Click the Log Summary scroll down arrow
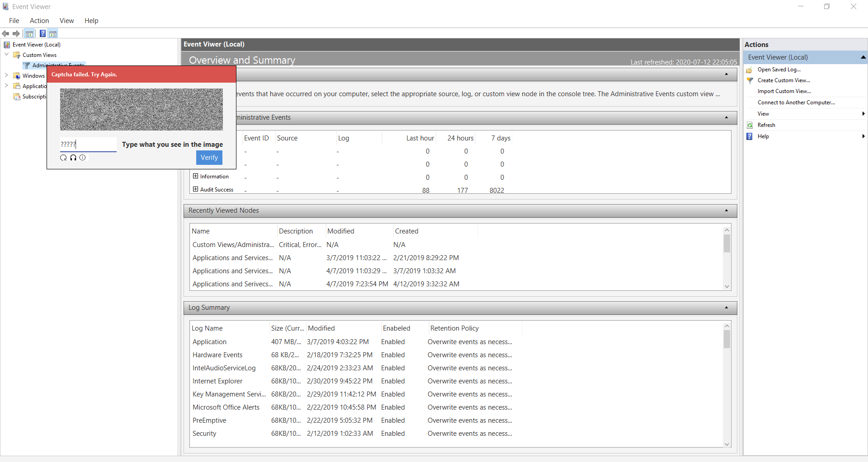Viewport: 868px width, 462px height. (x=727, y=444)
